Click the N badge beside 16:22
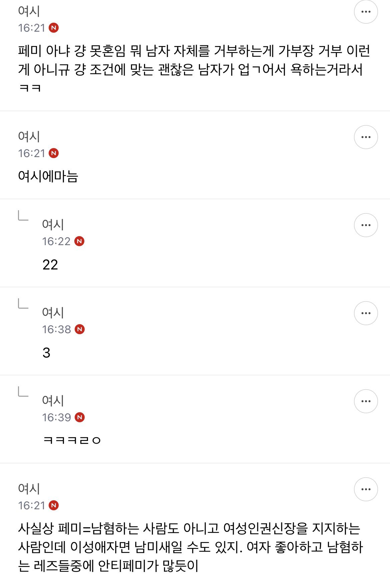This screenshot has height=588, width=390. [x=79, y=241]
